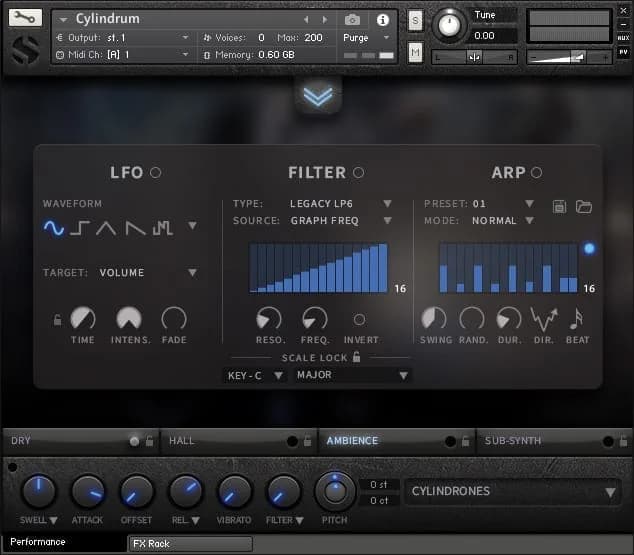Switch to the FX Rack tab

pos(190,544)
